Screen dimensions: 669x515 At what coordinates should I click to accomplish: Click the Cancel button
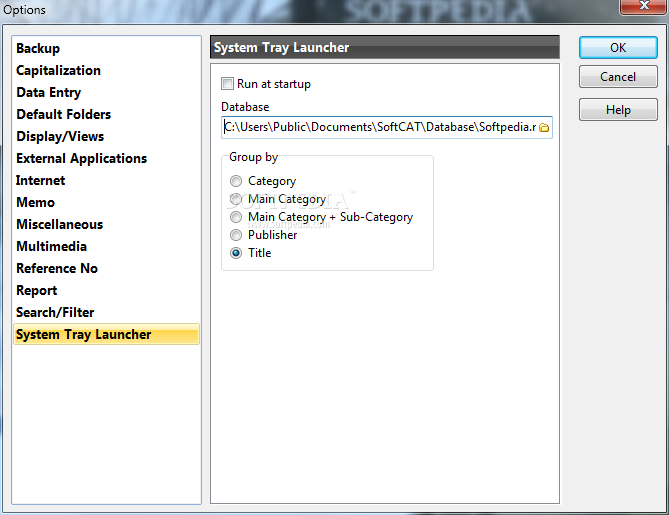(x=618, y=77)
